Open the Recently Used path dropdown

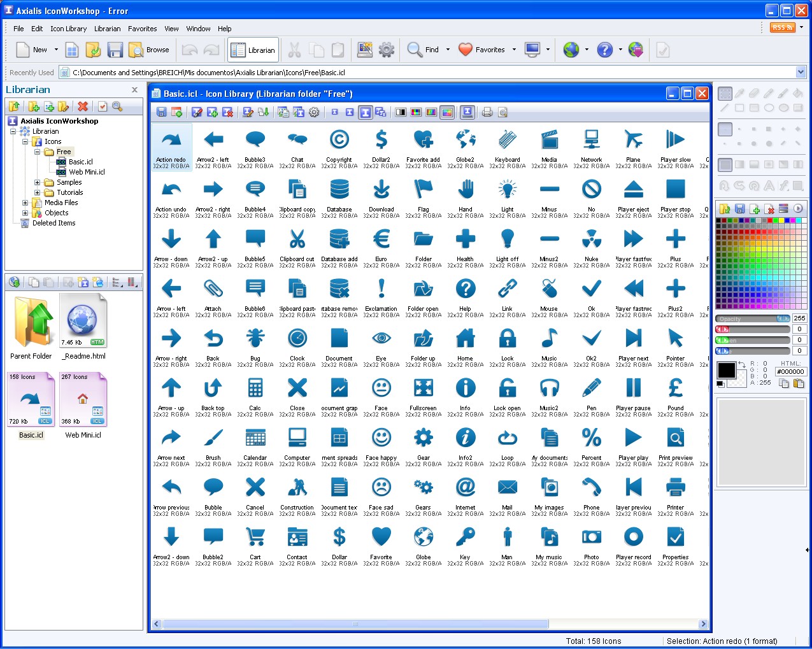pyautogui.click(x=801, y=73)
